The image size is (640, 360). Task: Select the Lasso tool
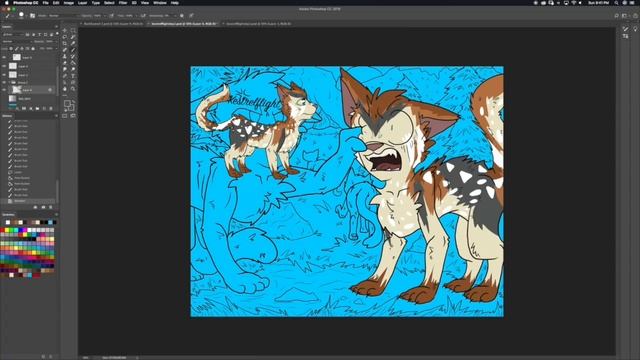(65, 37)
